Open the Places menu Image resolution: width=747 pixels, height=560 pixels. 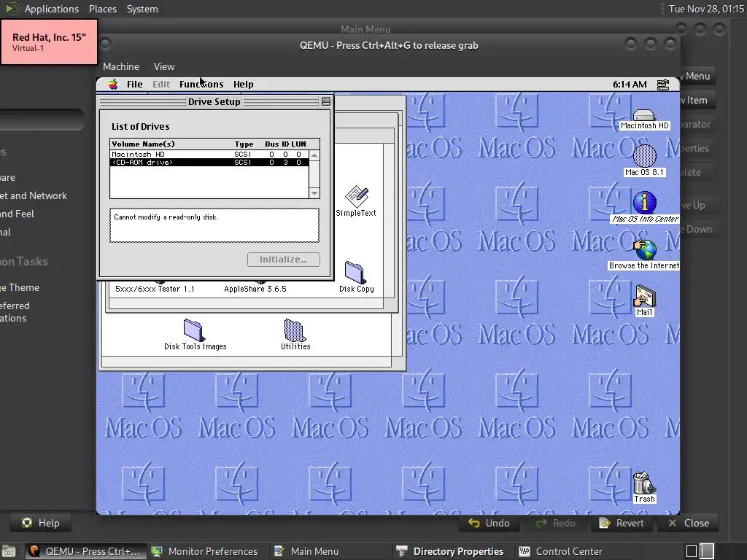point(102,9)
